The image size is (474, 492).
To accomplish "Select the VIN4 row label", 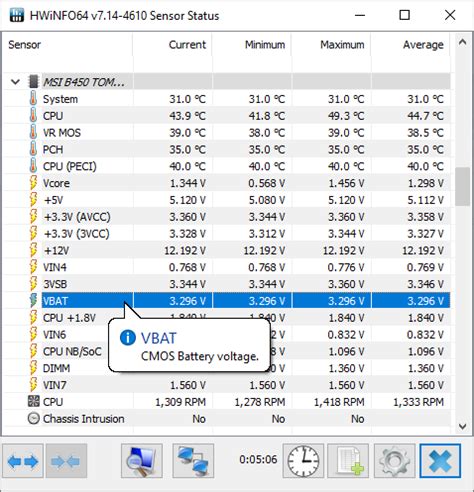I will tap(55, 267).
